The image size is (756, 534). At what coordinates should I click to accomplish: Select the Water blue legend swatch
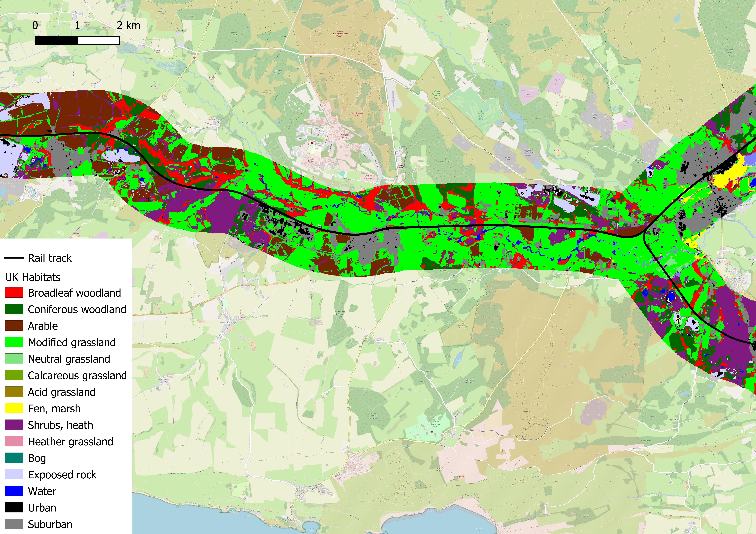[x=14, y=491]
